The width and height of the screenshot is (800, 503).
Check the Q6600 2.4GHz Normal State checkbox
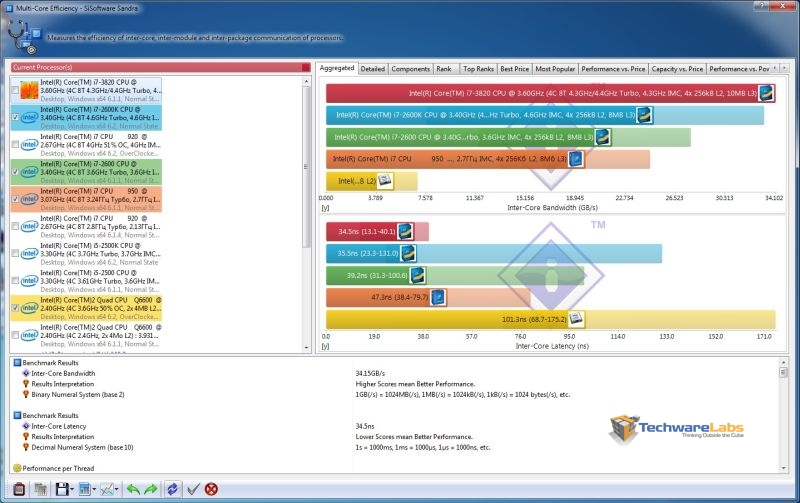(15, 335)
